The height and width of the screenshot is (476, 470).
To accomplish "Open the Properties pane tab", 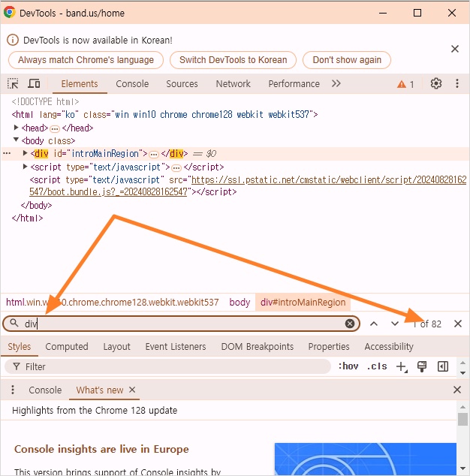I will point(329,346).
